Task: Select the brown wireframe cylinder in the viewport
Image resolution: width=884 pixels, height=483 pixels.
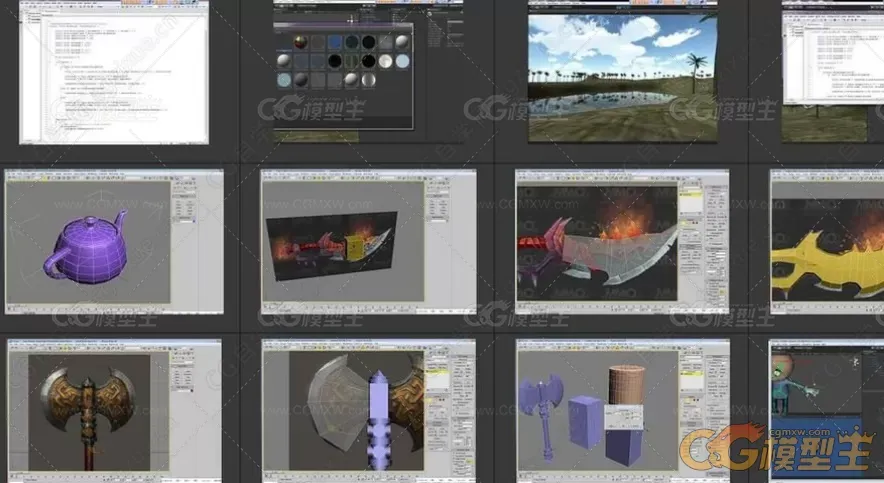Action: point(626,385)
